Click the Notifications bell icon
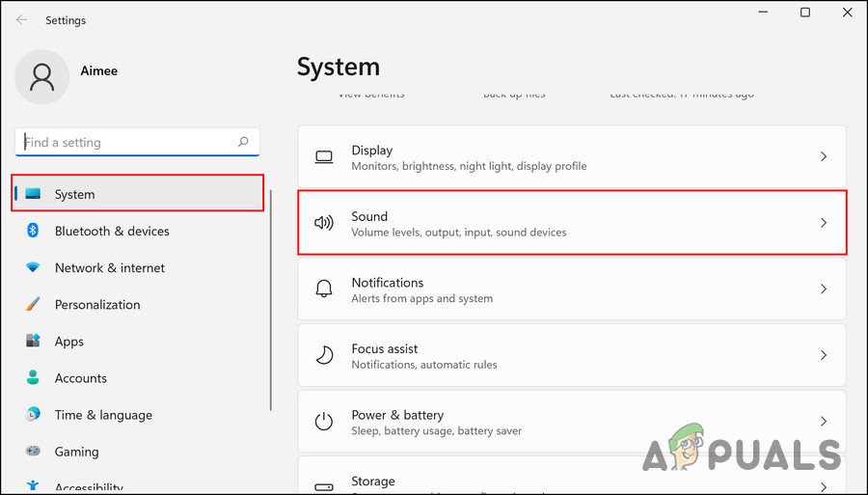The width and height of the screenshot is (868, 495). [x=324, y=289]
